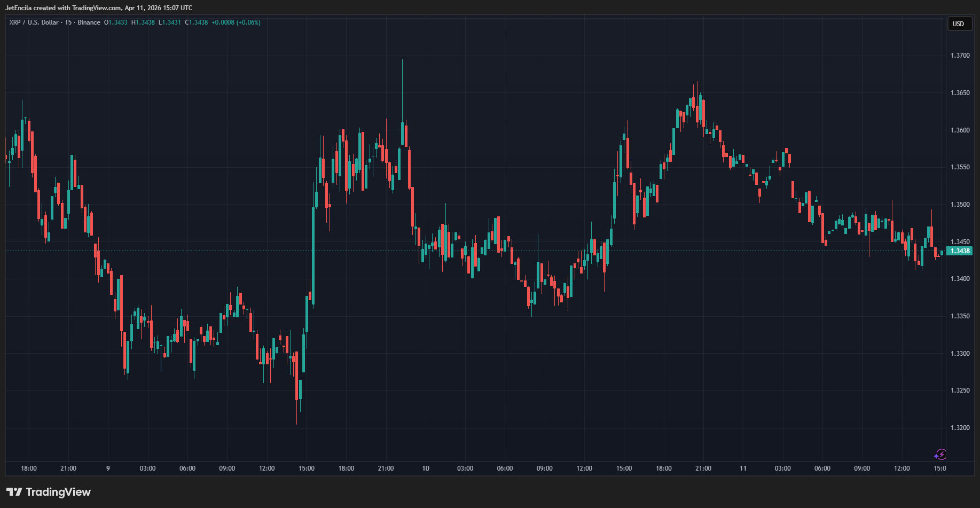Click the high price value H1.3438
This screenshot has width=980, height=508.
coord(143,22)
